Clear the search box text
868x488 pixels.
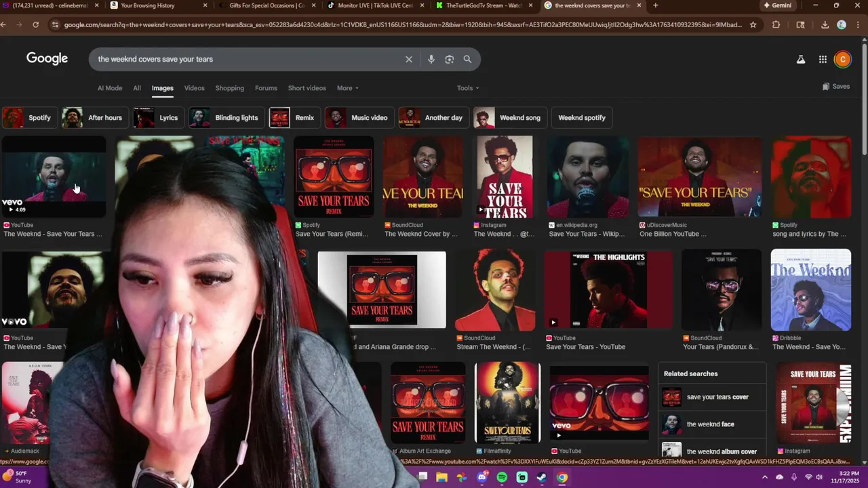click(x=409, y=59)
